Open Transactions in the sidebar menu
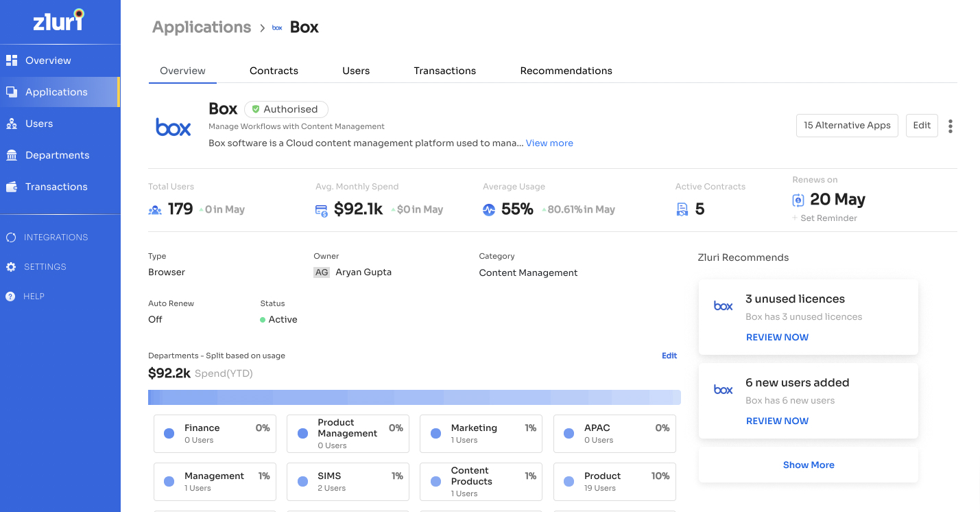The image size is (980, 512). point(60,187)
